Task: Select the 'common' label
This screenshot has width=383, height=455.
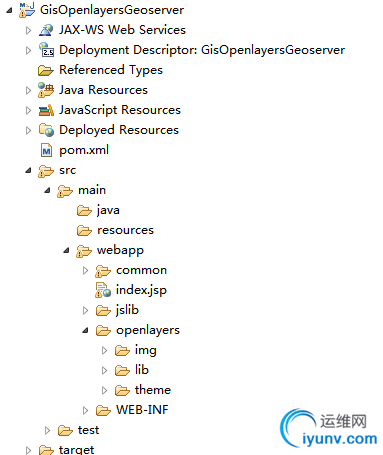Action: (141, 270)
